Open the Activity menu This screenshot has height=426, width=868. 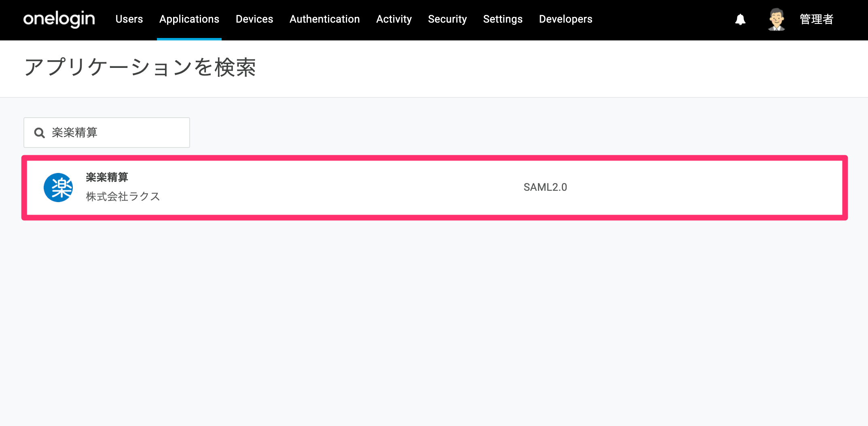click(x=394, y=19)
